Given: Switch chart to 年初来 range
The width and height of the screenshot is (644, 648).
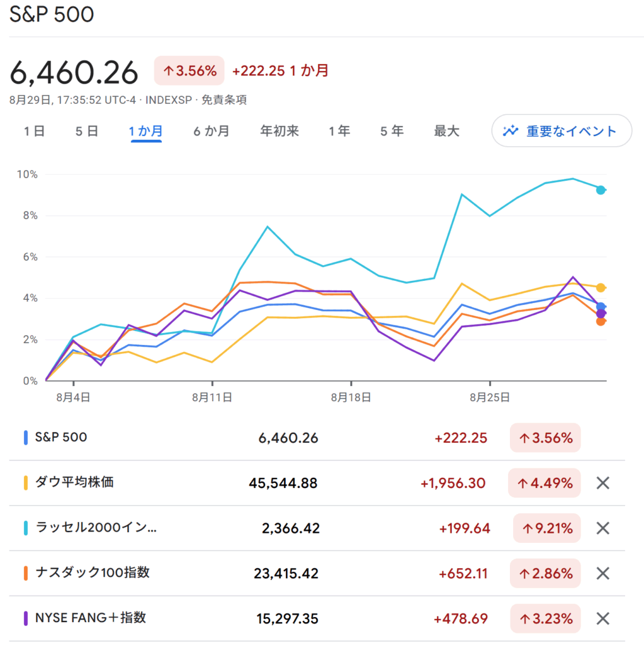Looking at the screenshot, I should [x=280, y=131].
